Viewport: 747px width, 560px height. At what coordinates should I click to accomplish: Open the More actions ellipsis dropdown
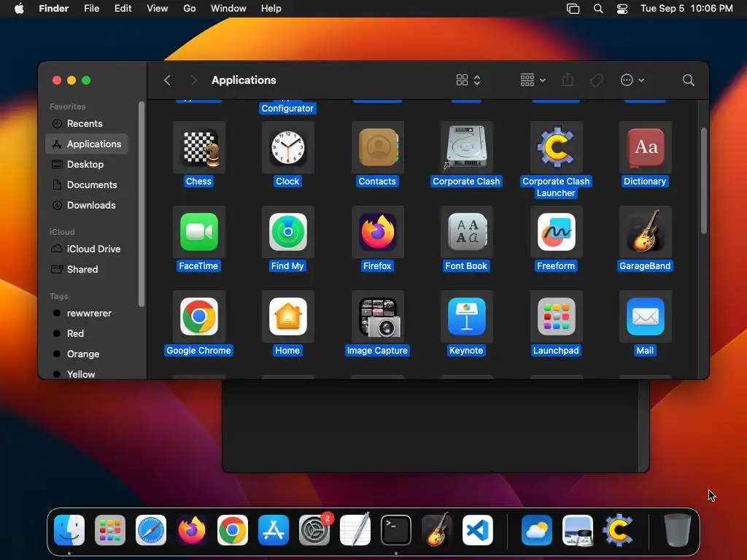632,80
